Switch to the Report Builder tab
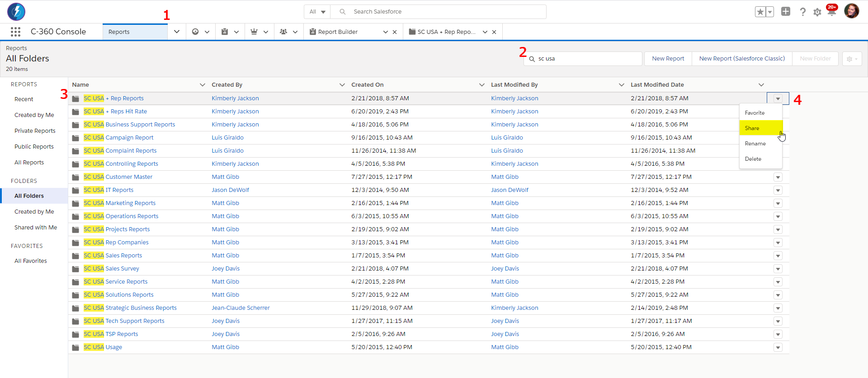Image resolution: width=868 pixels, height=378 pixels. 338,32
